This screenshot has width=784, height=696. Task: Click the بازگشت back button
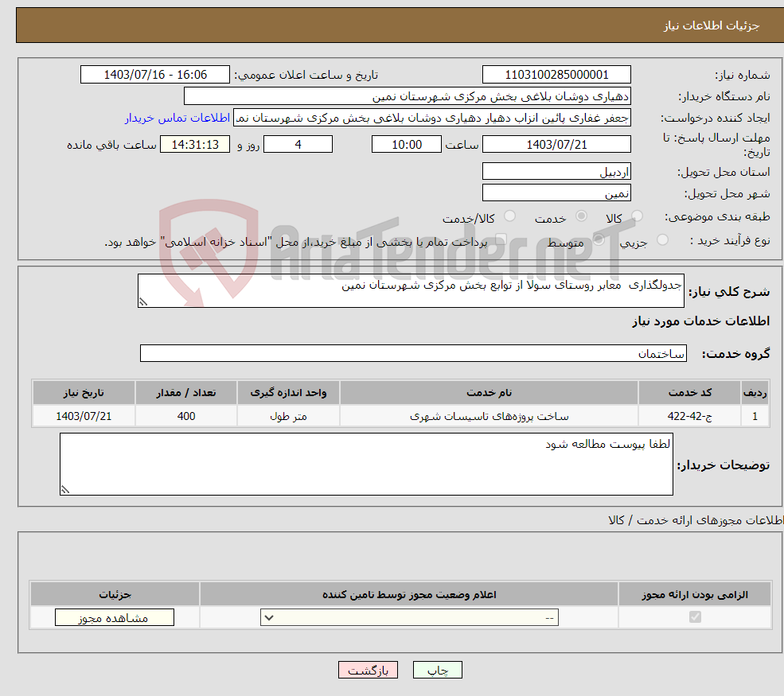coord(368,670)
